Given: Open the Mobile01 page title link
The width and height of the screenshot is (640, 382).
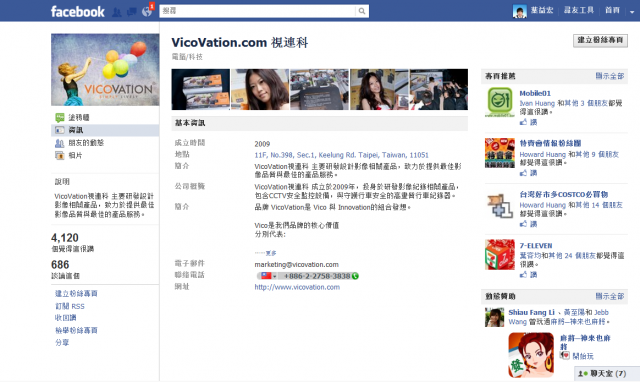Looking at the screenshot, I should pyautogui.click(x=535, y=93).
